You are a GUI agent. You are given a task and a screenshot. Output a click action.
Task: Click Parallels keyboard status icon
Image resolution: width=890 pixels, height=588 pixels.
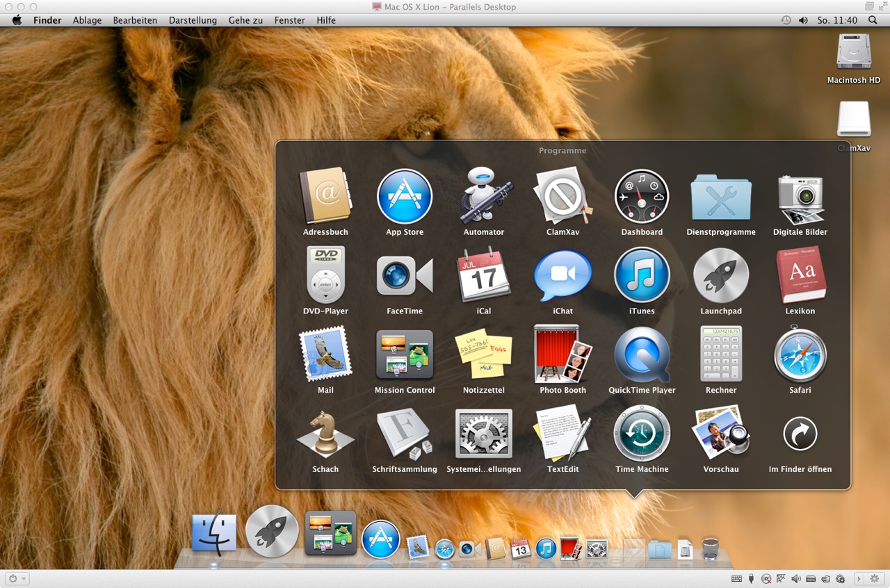pos(736,578)
